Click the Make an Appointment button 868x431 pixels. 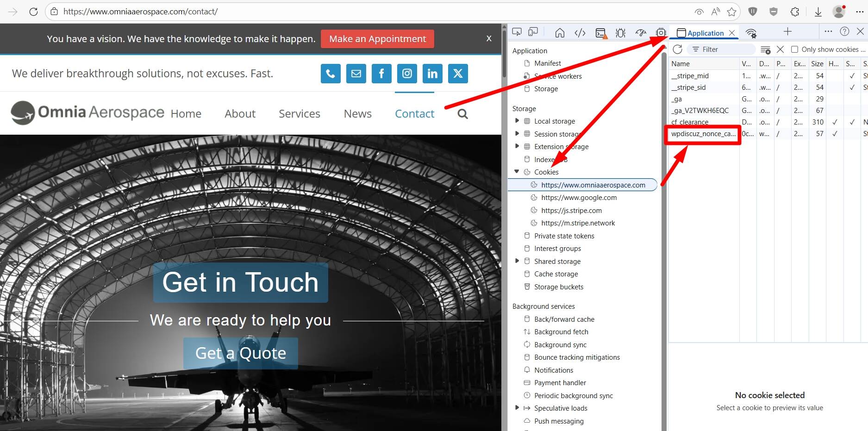[x=377, y=39]
